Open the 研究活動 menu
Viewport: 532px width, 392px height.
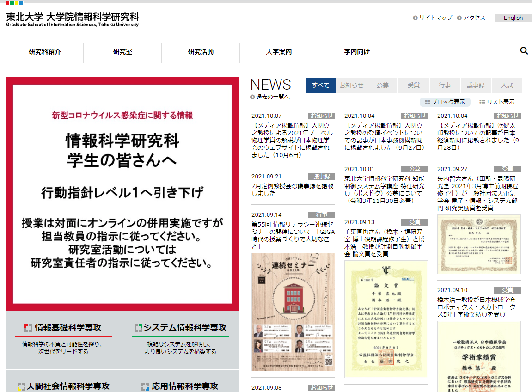(x=201, y=52)
